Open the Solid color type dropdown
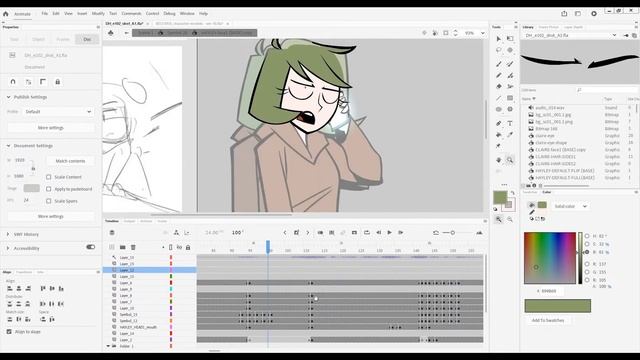Viewport: 640px width, 360px height. pyautogui.click(x=570, y=207)
